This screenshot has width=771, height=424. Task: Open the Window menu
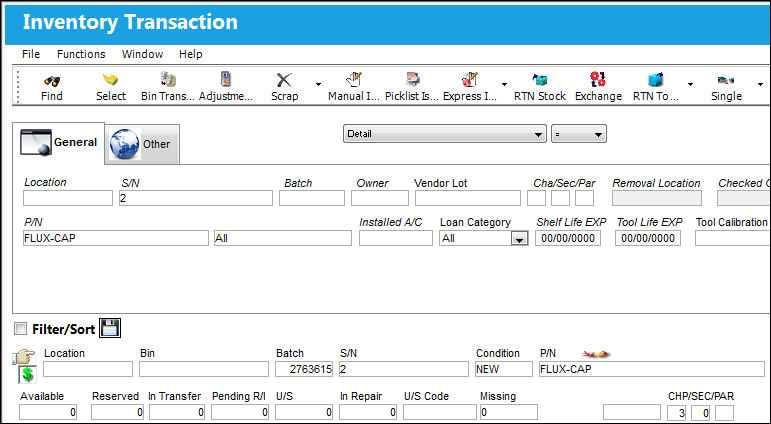[x=143, y=54]
